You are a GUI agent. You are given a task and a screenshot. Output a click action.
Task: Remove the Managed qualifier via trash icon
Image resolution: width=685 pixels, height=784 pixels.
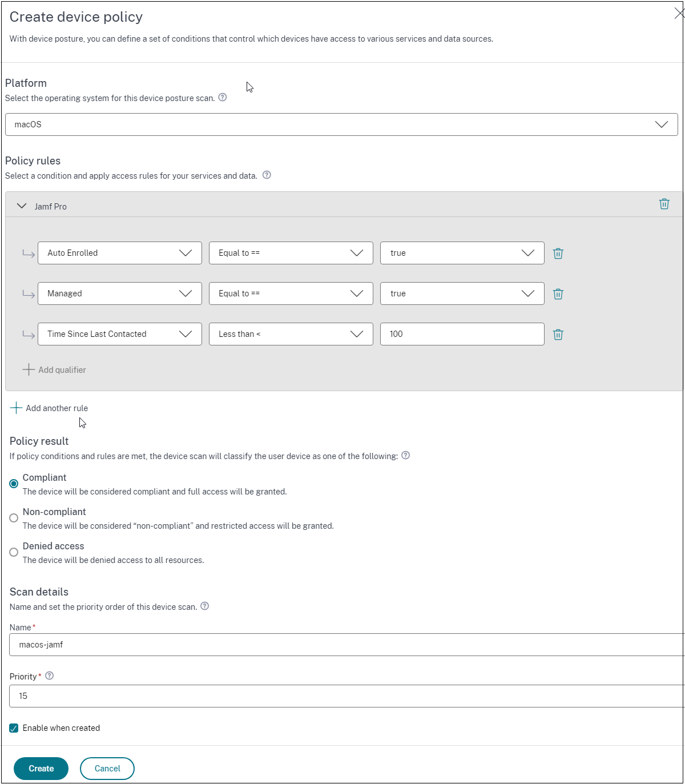click(x=558, y=294)
